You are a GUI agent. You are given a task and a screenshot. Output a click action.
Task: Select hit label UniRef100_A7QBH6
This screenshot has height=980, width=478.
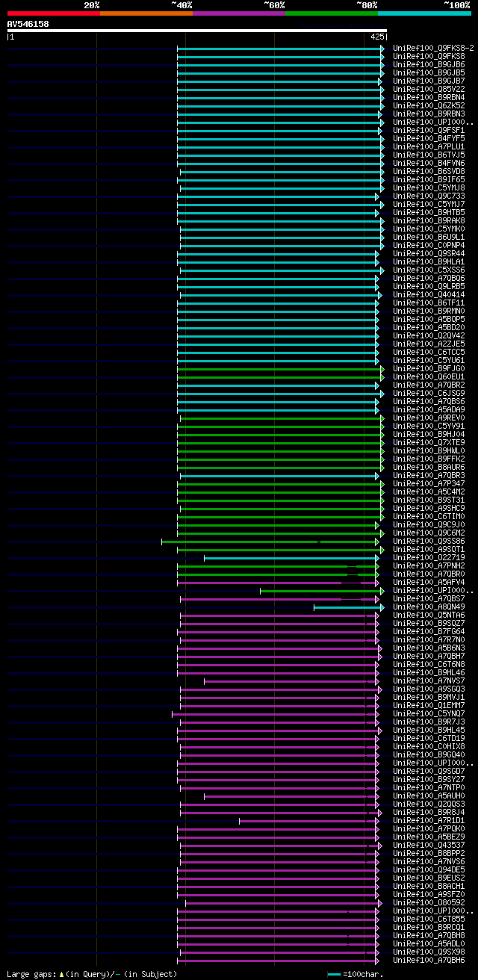(429, 960)
